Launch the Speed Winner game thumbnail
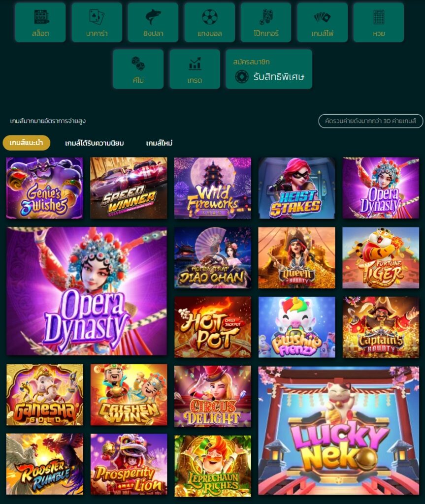The height and width of the screenshot is (504, 425). point(129,188)
